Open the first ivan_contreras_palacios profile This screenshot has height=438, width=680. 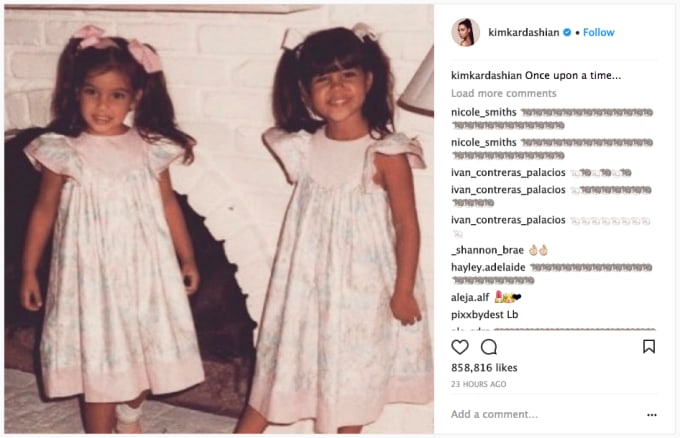point(508,173)
